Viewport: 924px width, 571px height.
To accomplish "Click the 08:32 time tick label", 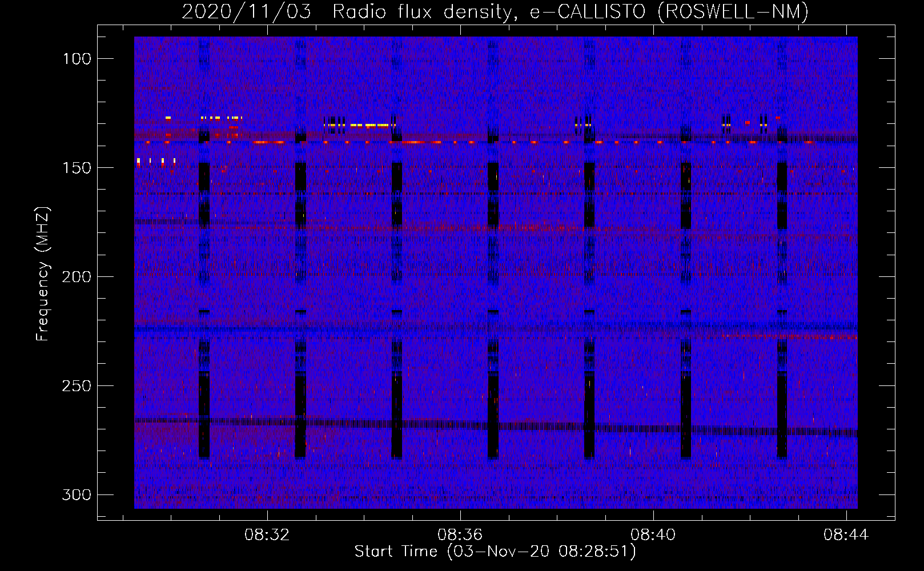I will click(267, 535).
